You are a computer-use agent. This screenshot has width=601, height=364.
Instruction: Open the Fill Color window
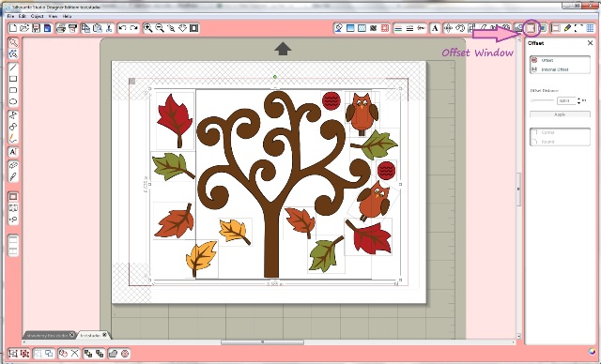pyautogui.click(x=338, y=28)
